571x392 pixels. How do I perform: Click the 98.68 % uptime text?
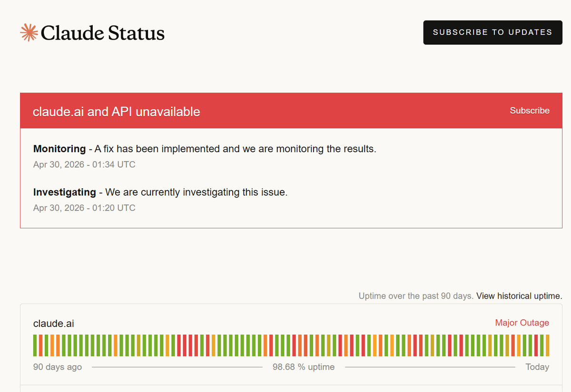click(304, 367)
